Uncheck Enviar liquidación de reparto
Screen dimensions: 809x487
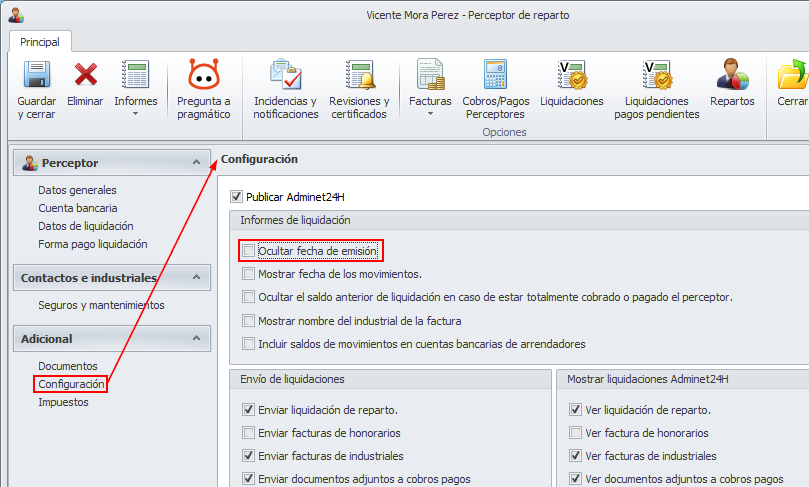coord(249,410)
